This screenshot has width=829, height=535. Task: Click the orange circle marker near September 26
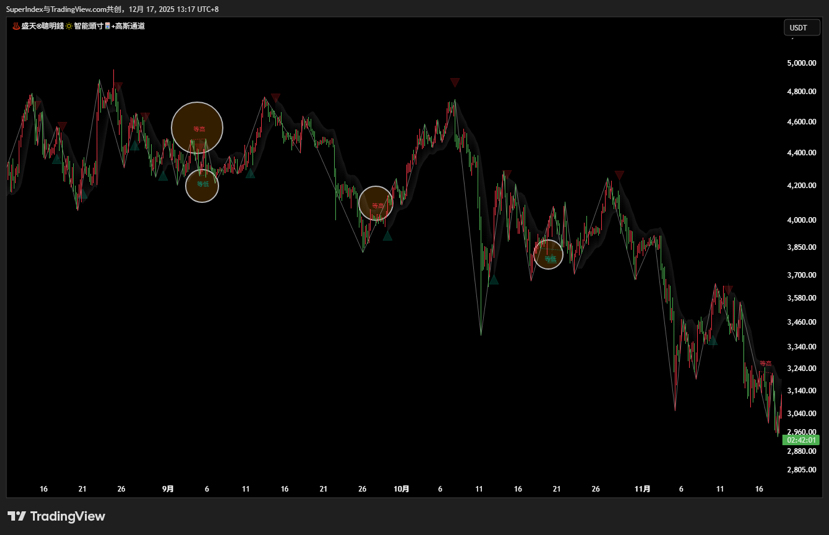coord(376,203)
